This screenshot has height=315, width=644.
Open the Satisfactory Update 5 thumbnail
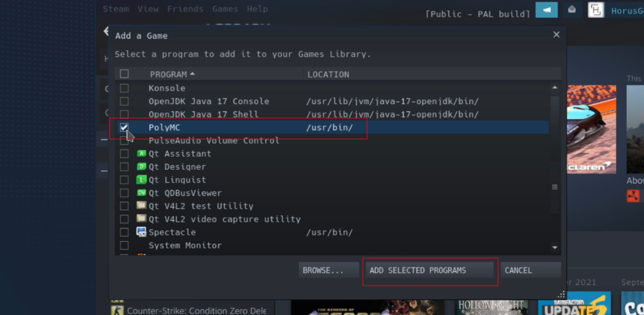[574, 304]
